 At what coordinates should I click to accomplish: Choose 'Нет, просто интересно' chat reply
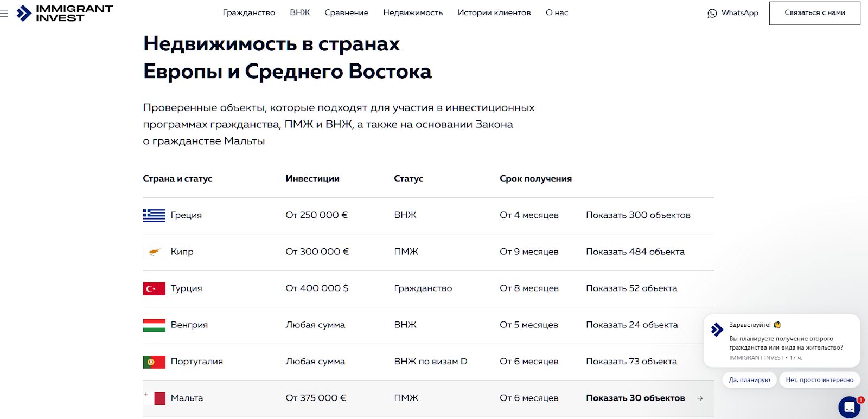coord(819,380)
